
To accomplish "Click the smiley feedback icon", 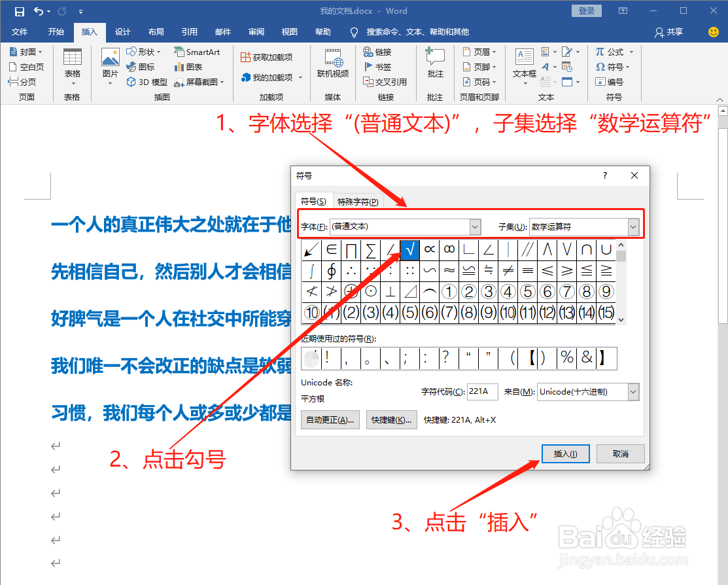I will click(x=714, y=31).
